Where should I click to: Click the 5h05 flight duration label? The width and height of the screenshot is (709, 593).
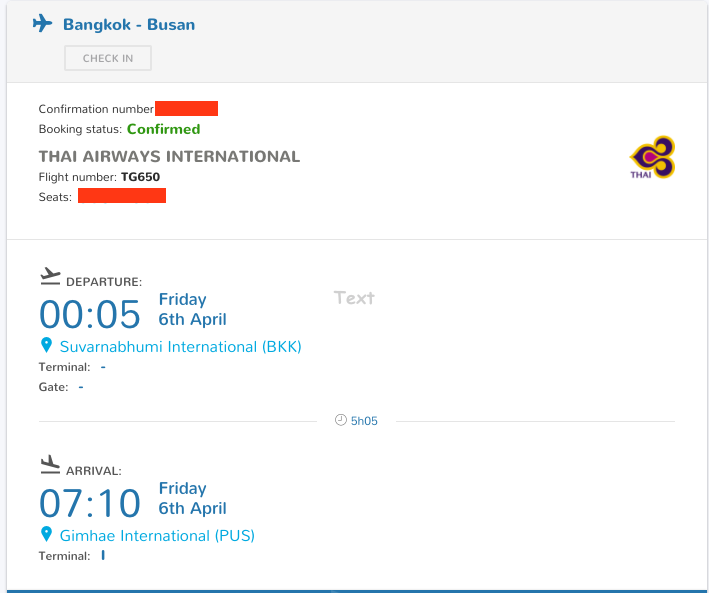tap(364, 421)
